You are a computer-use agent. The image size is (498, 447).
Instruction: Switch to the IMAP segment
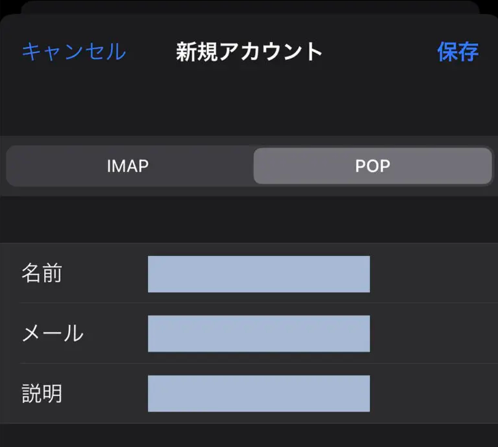pyautogui.click(x=130, y=166)
